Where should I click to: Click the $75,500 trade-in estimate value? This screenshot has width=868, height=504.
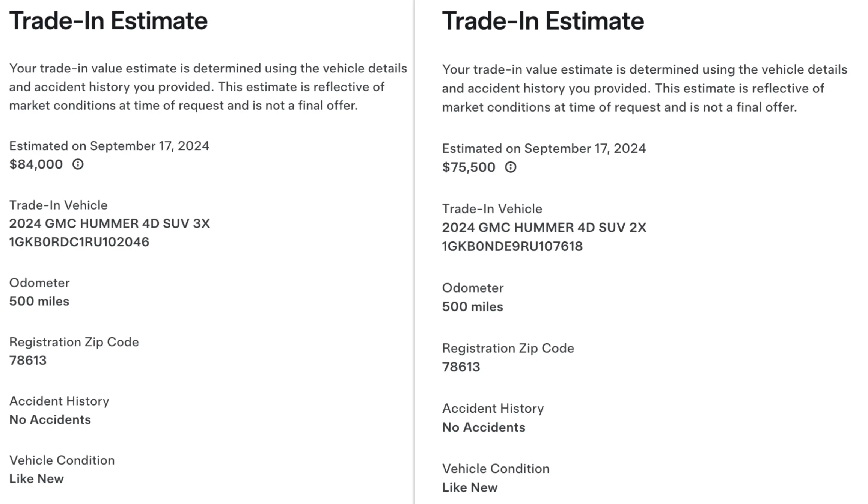469,167
